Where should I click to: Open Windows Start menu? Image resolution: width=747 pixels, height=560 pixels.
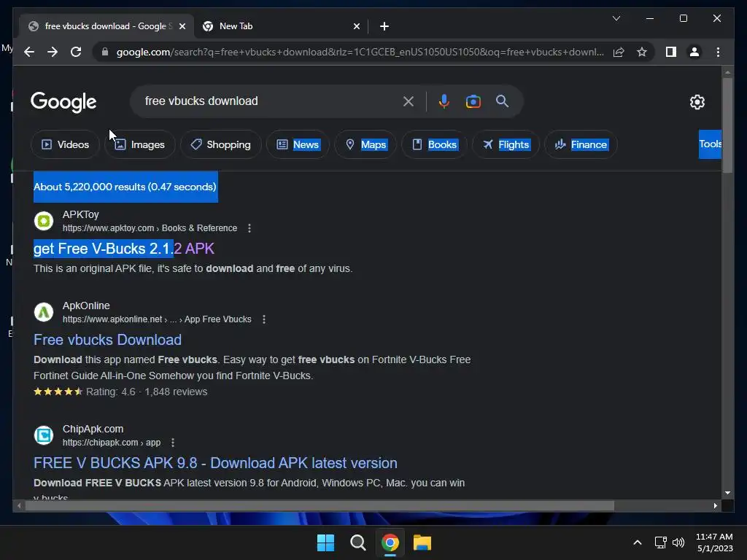coord(326,542)
